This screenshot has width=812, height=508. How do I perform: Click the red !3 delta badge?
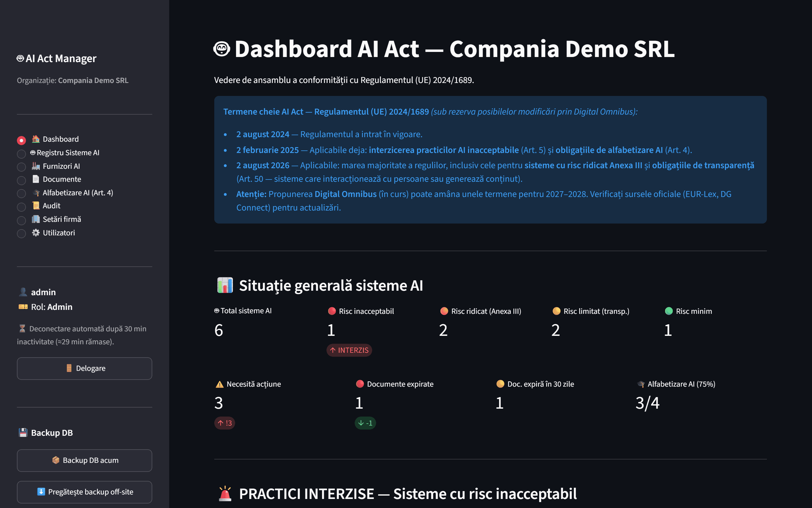point(225,423)
